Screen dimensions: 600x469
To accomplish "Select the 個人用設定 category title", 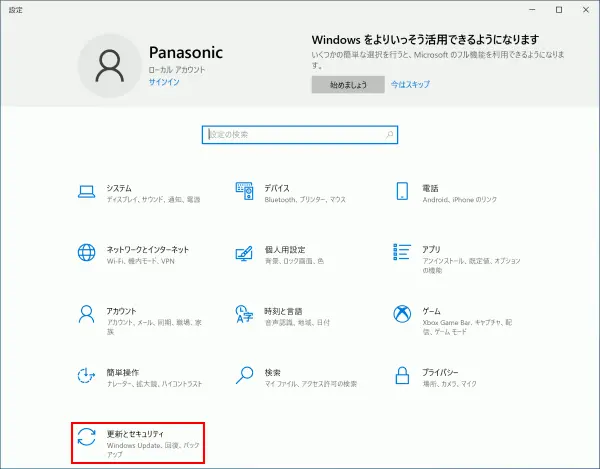I will (285, 250).
